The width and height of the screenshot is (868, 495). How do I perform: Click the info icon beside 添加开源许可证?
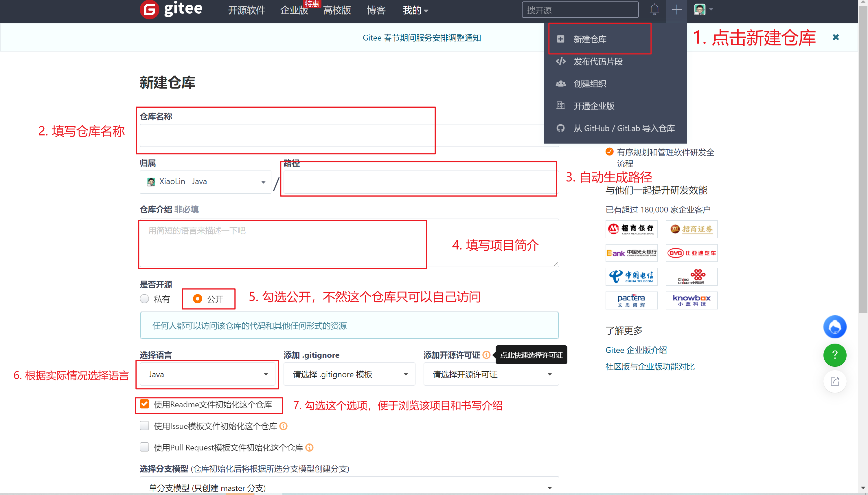click(x=487, y=355)
